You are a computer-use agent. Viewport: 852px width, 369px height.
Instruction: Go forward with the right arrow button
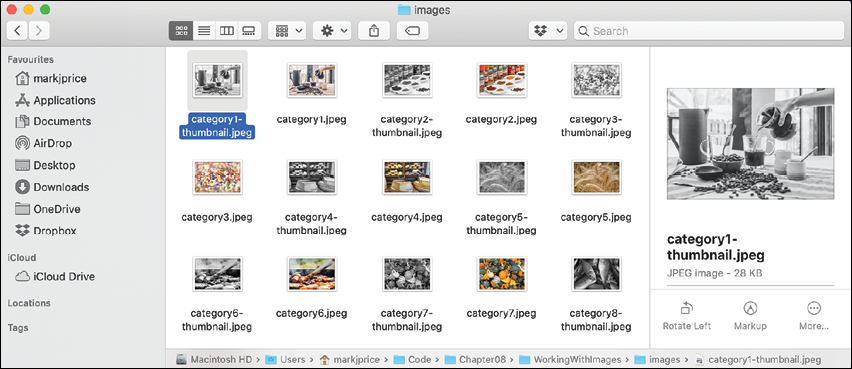(39, 31)
